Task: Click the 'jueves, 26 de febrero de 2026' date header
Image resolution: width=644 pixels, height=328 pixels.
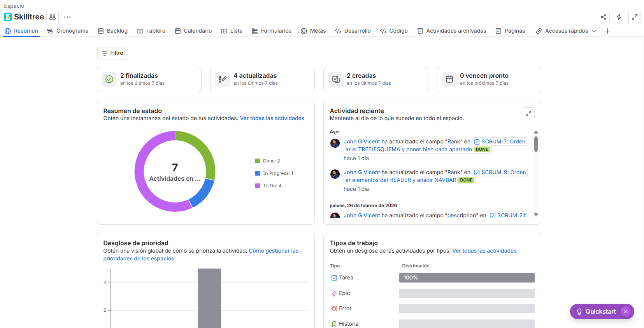Action: click(x=363, y=206)
